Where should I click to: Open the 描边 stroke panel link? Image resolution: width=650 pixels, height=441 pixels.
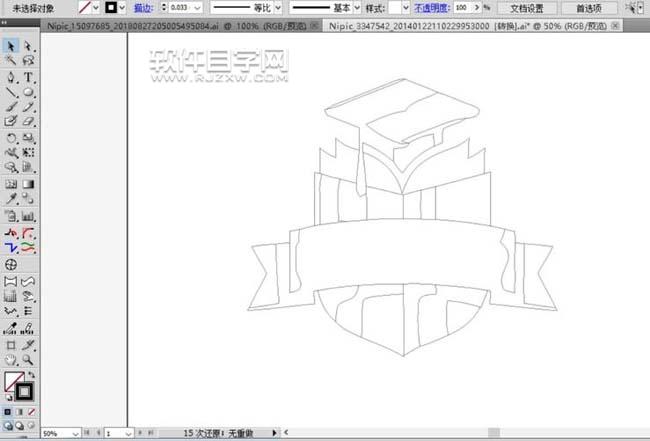click(x=143, y=8)
